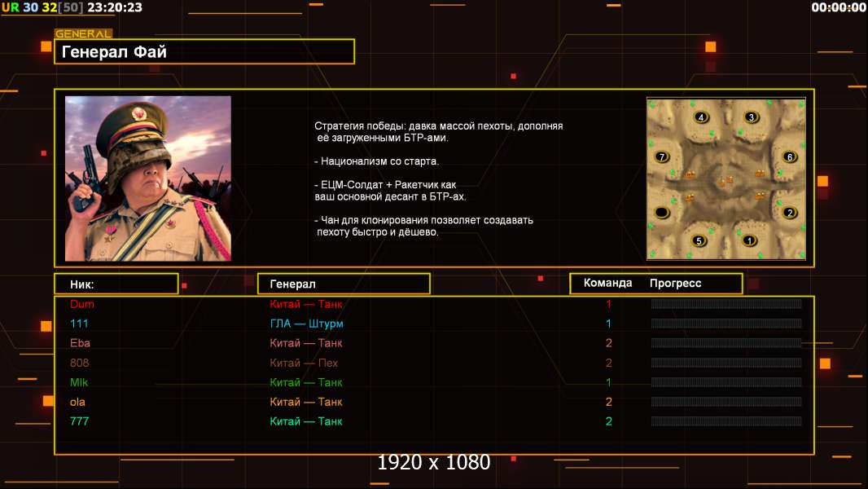Screen dimensions: 868x489
Task: Click team number 2 for player 777
Action: (608, 421)
